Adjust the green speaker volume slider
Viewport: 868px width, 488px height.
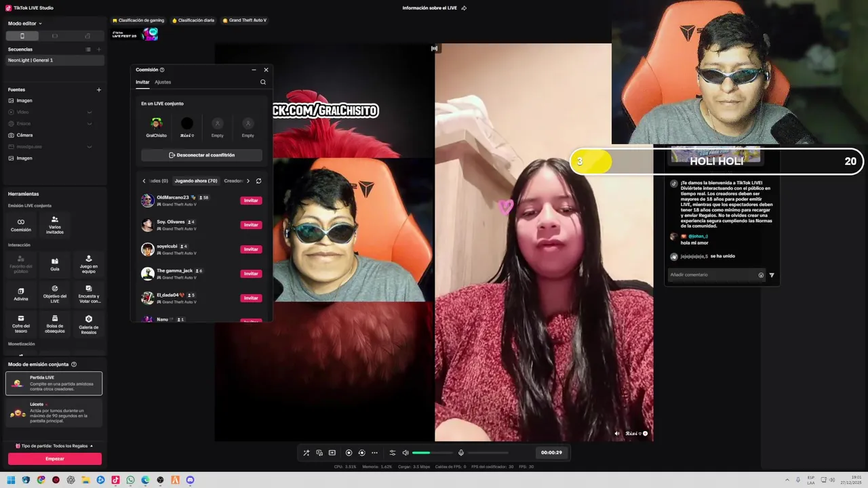pos(432,453)
